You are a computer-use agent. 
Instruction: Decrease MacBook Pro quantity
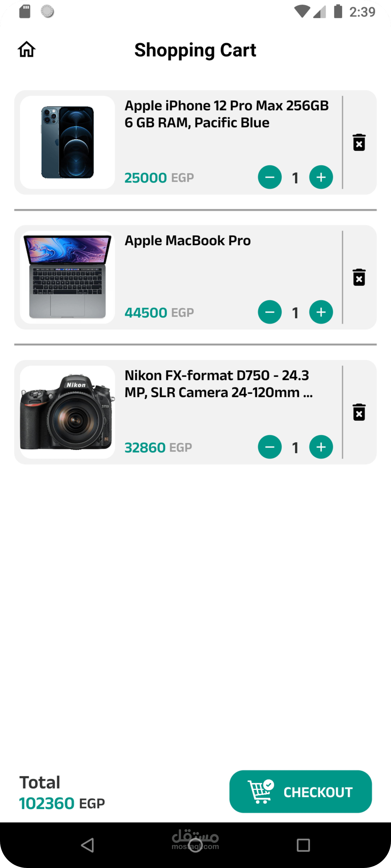pyautogui.click(x=270, y=312)
